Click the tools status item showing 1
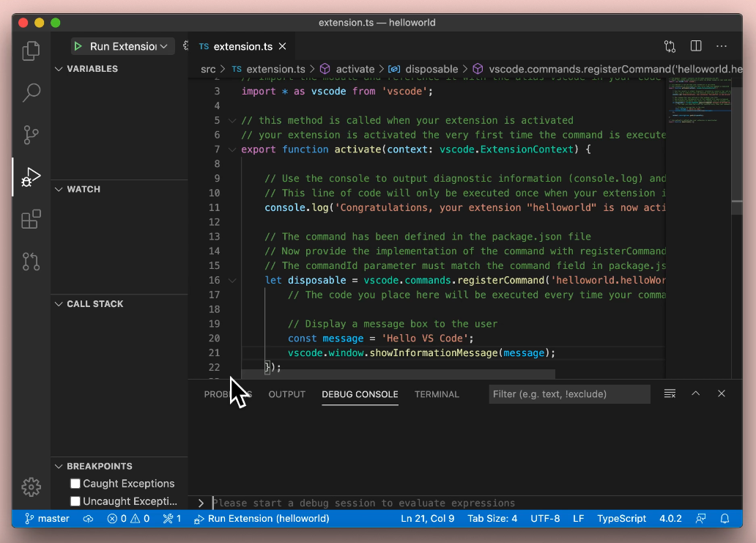This screenshot has width=756, height=543. (172, 518)
